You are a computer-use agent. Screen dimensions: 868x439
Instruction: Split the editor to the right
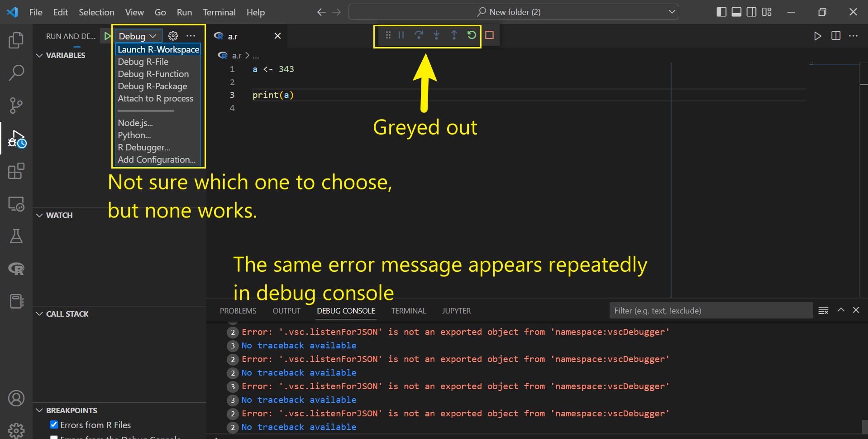(x=836, y=36)
